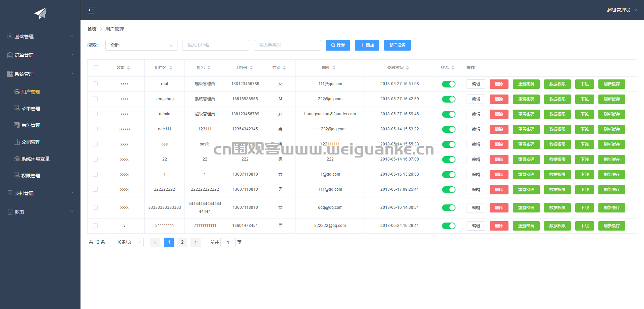Screen dimensions: 644x309
Task: Click the 角色管理 icon
Action: 17,125
